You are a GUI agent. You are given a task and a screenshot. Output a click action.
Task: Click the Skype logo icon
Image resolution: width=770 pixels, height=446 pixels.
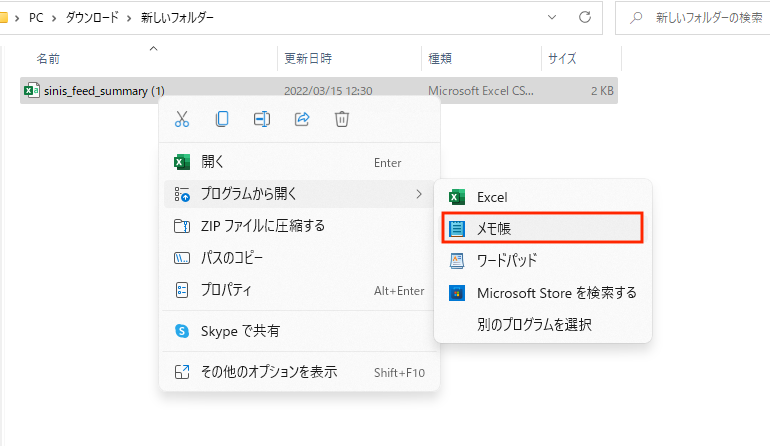[x=182, y=331]
